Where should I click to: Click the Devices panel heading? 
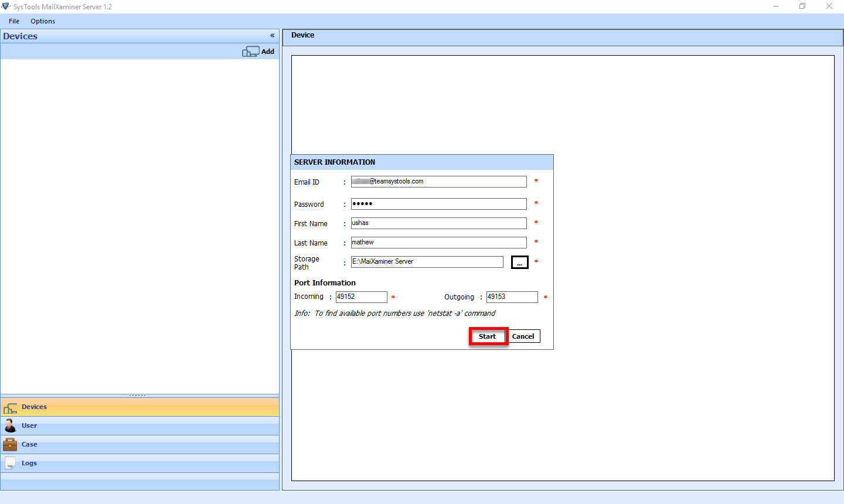(21, 36)
